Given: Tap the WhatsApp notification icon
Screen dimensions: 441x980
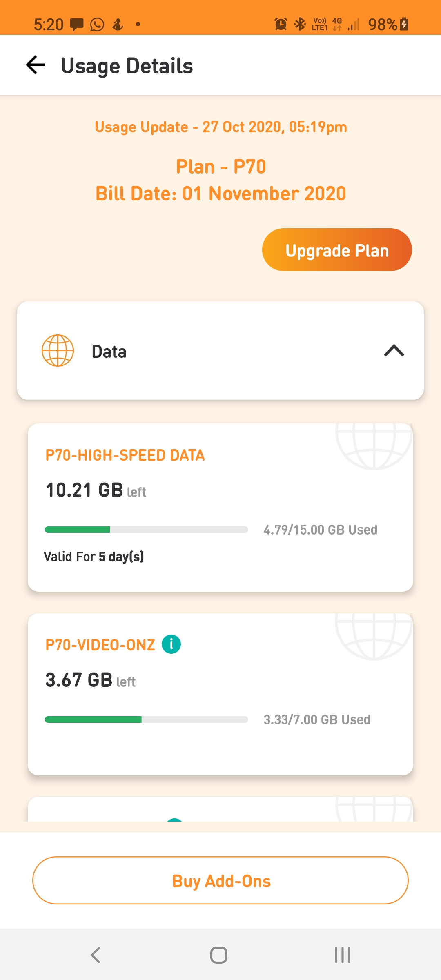Looking at the screenshot, I should point(97,24).
